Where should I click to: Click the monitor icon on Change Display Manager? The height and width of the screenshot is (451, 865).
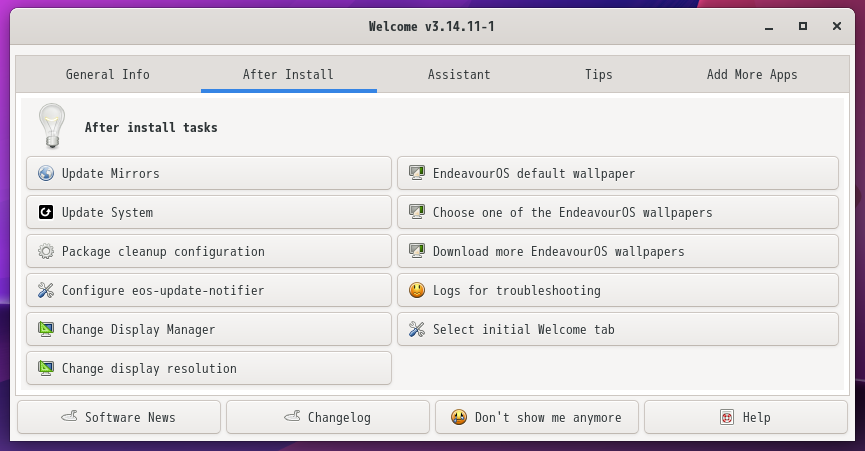pos(46,330)
